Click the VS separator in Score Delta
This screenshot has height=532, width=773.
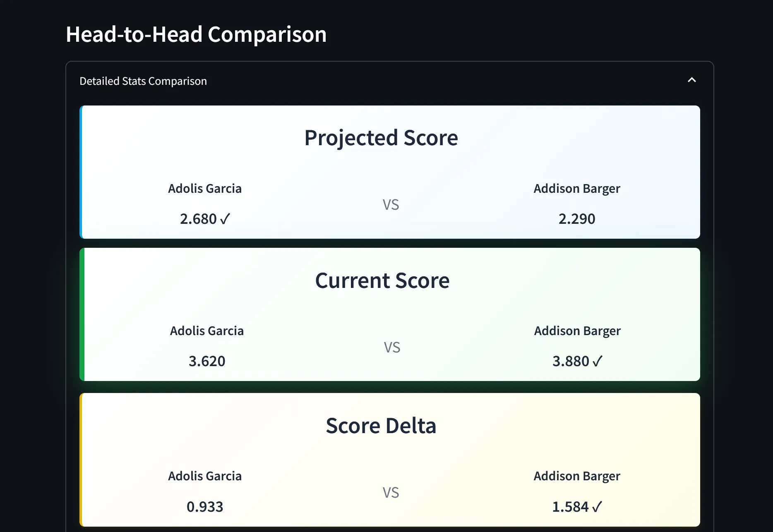[391, 492]
